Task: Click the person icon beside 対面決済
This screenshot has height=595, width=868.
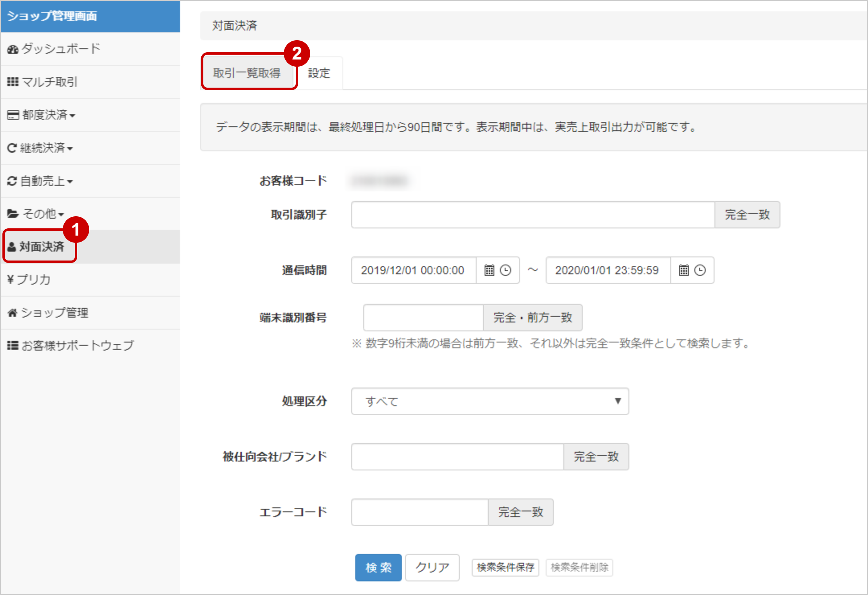Action: 12,247
